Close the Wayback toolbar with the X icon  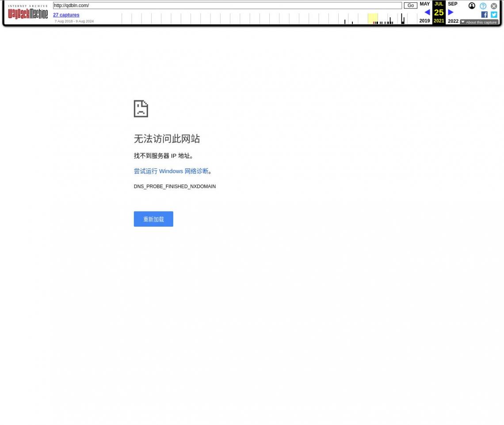click(x=494, y=6)
